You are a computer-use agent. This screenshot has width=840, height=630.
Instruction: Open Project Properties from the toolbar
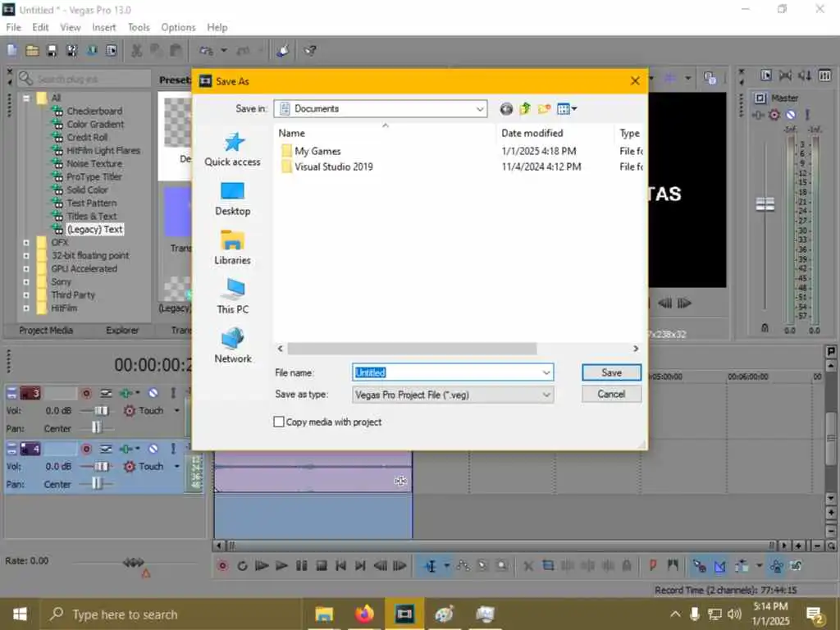pos(112,50)
